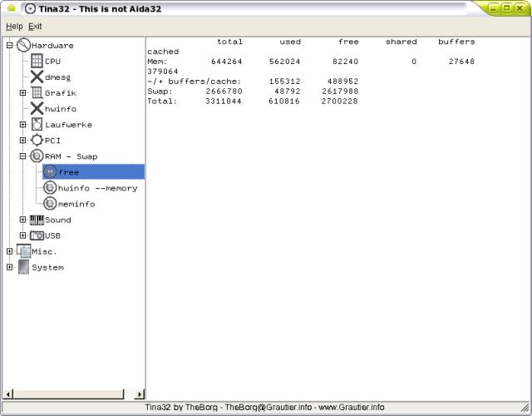Collapse the RAM - Swap node
This screenshot has width=532, height=416.
[x=22, y=156]
